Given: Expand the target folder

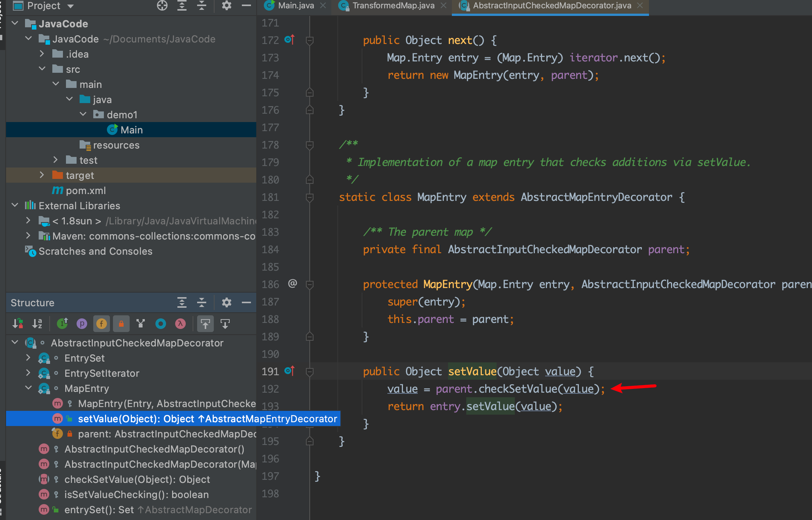Looking at the screenshot, I should click(42, 175).
